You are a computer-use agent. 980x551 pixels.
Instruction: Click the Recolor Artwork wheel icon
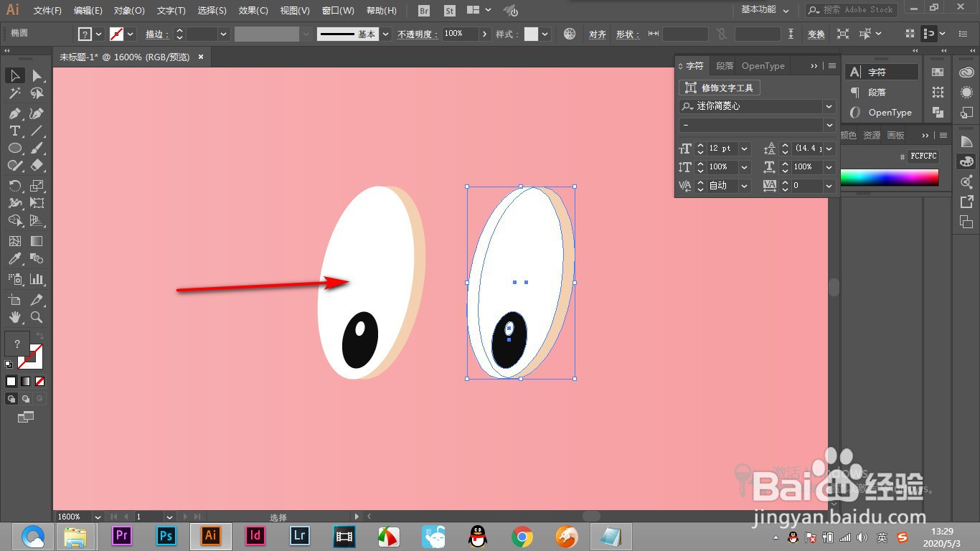[x=570, y=34]
